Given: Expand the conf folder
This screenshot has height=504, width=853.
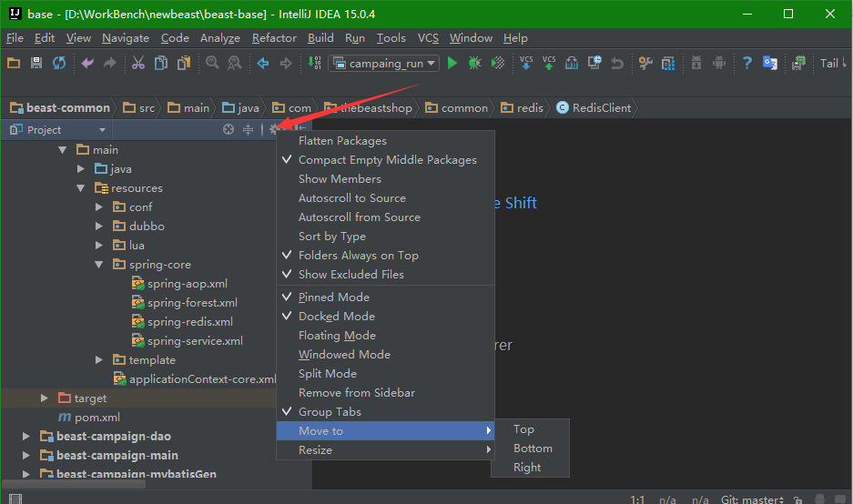Looking at the screenshot, I should [99, 207].
